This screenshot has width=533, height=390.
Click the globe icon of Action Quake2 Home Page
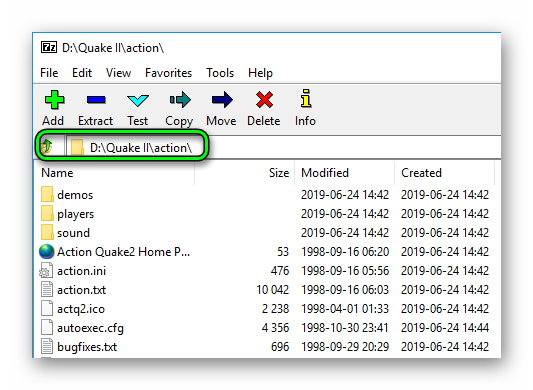coord(47,252)
